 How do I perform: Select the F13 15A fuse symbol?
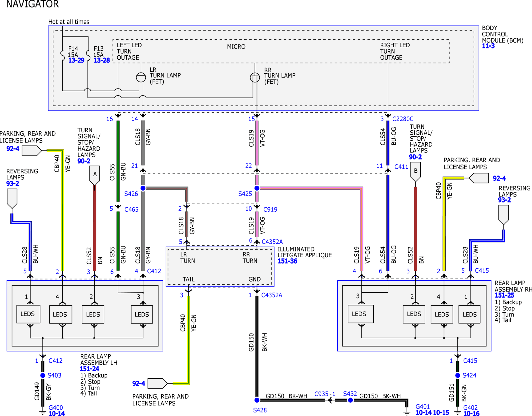[88, 55]
